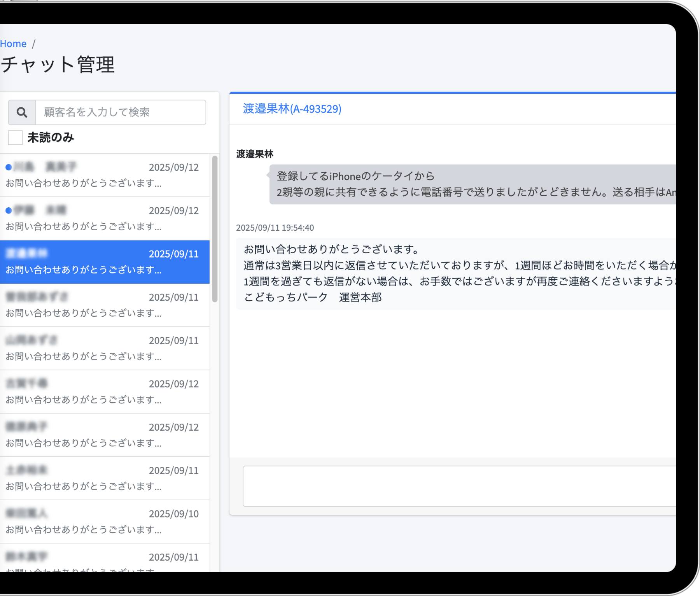The width and height of the screenshot is (700, 596).
Task: Select the blue highlighted chat entry
Action: point(104,261)
